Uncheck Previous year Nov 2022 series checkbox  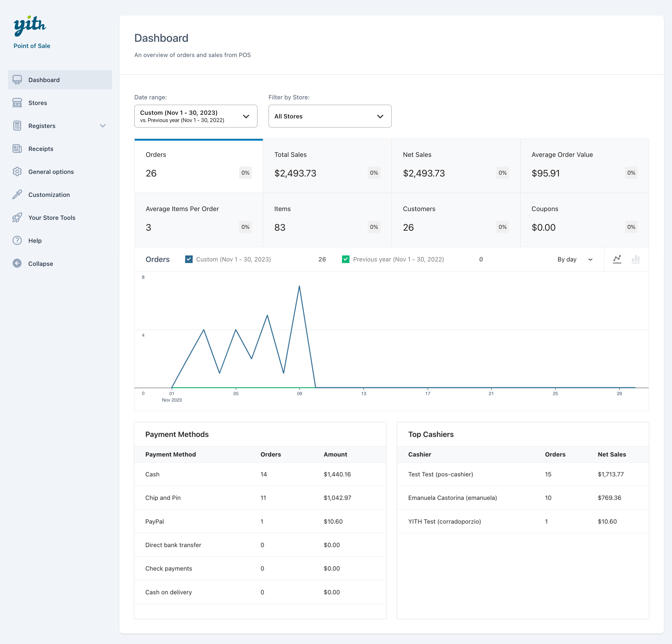pyautogui.click(x=346, y=259)
